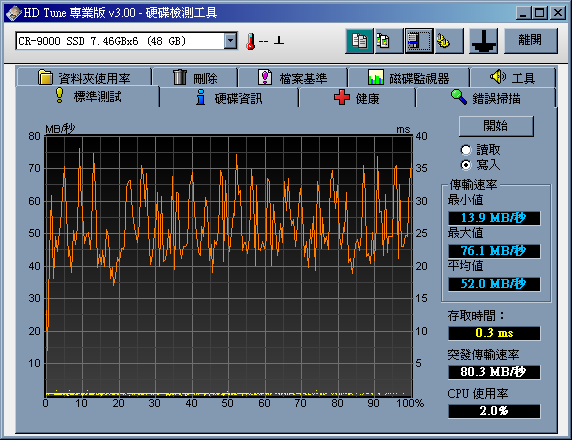Viewport: 572px width, 440px height.
Task: Switch to the 錯誤掃描 error scan tab
Action: pyautogui.click(x=486, y=98)
